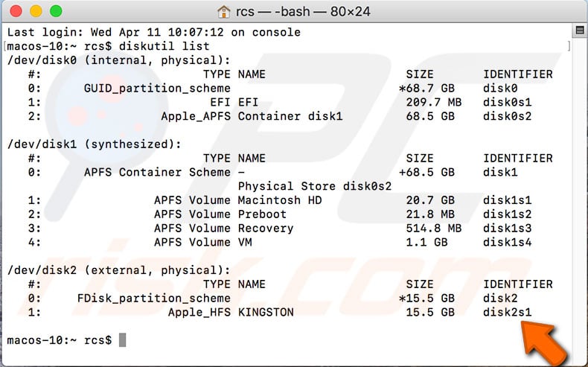Screen dimensions: 588x367
Task: Click the '21.8 MB' size value
Action: (430, 214)
